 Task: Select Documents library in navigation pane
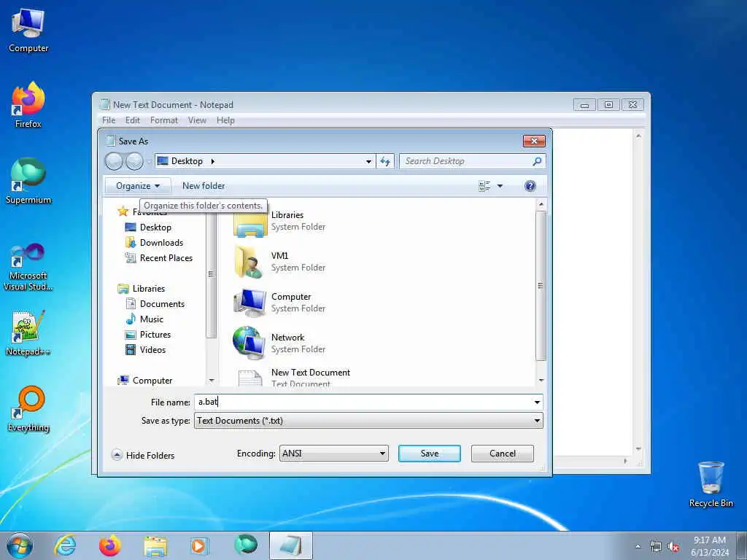tap(155, 304)
